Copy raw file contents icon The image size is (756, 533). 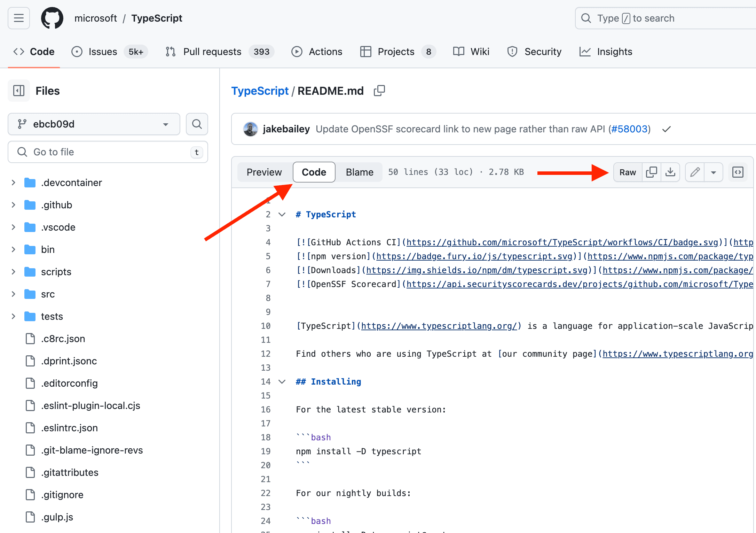point(651,172)
